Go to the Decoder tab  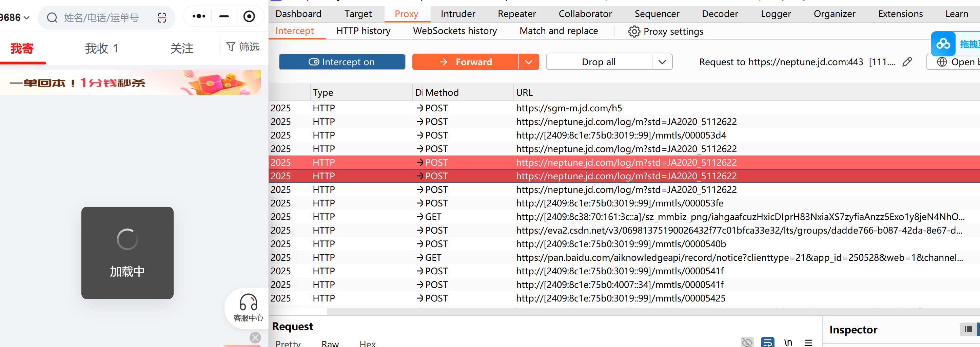tap(720, 14)
